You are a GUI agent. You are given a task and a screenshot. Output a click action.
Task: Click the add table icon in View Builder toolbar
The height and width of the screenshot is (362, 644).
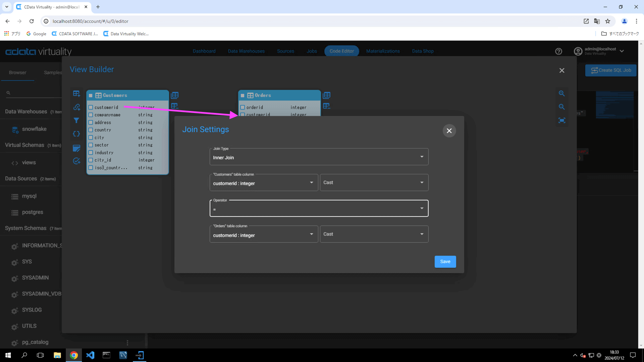(76, 94)
